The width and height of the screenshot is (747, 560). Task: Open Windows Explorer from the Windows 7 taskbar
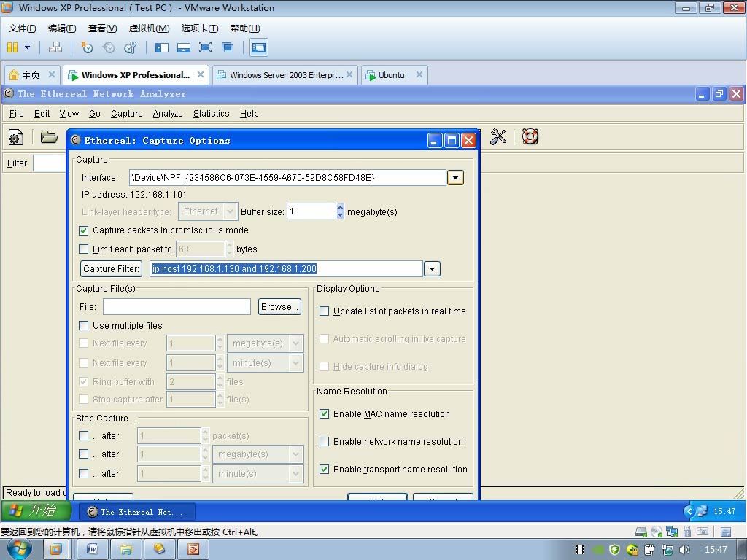[125, 550]
